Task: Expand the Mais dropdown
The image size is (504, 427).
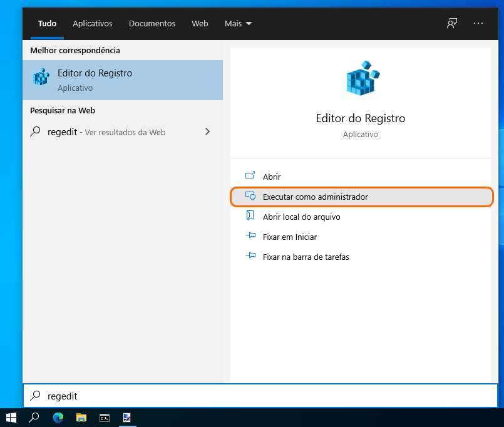Action: (x=238, y=23)
